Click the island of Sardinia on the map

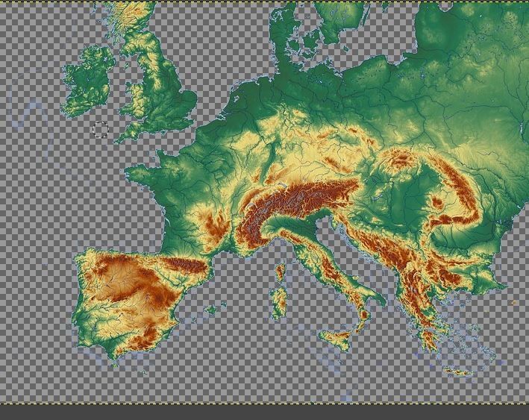coord(279,304)
